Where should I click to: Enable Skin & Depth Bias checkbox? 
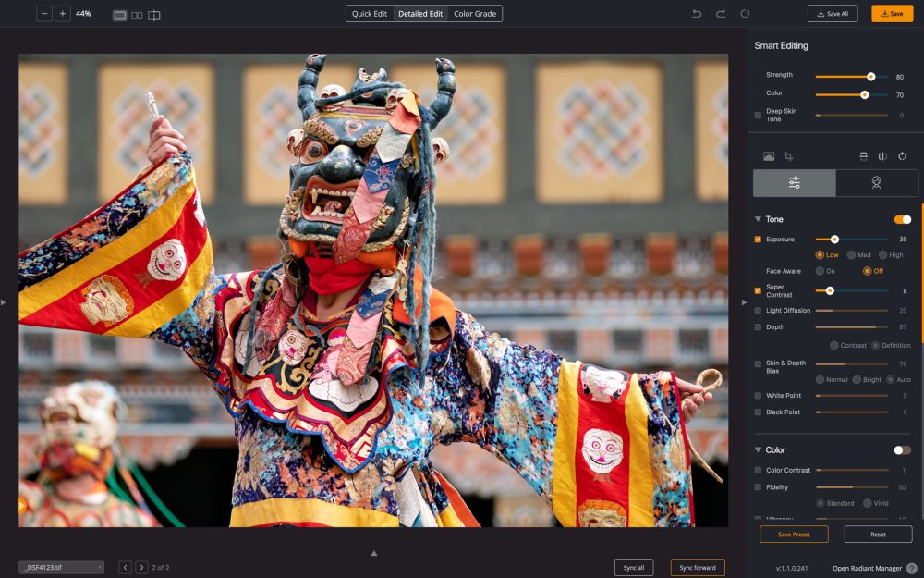(758, 363)
